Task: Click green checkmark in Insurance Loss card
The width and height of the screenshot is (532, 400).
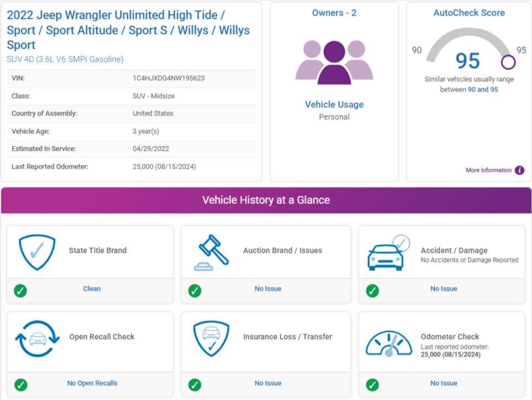Action: coord(195,385)
